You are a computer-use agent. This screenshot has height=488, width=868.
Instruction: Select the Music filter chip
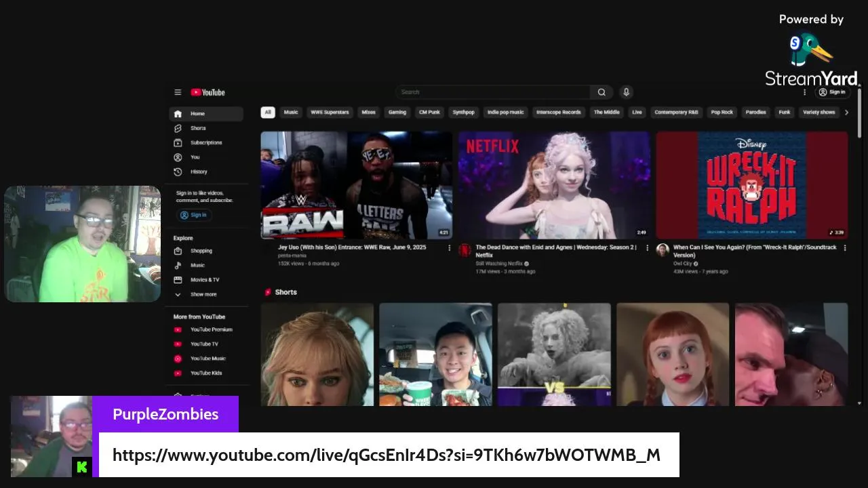291,113
